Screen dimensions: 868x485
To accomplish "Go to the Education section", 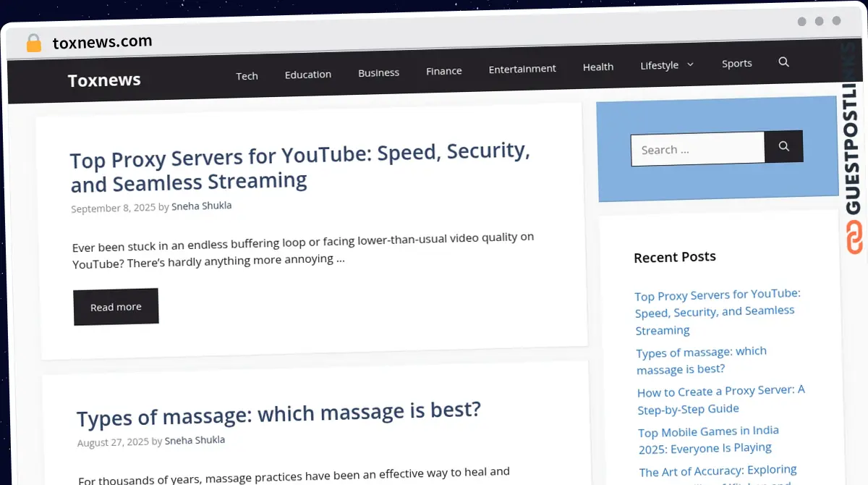I will tap(308, 74).
